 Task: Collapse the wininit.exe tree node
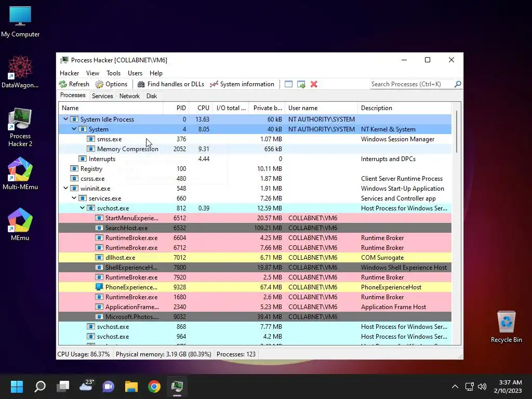[x=65, y=188]
